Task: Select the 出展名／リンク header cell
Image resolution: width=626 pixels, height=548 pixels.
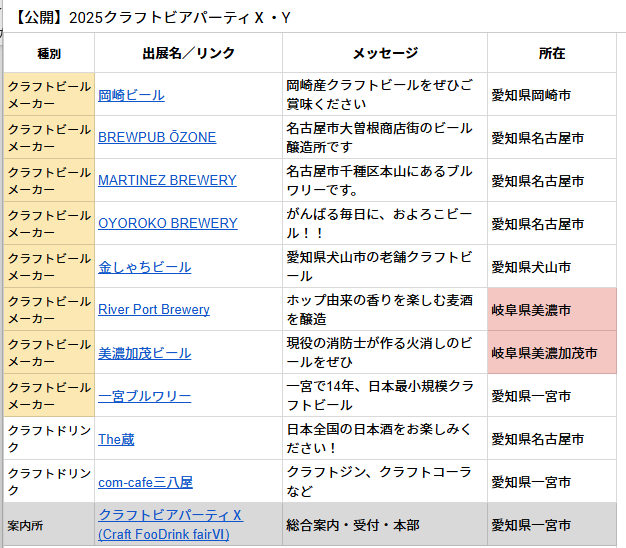Action: click(188, 53)
